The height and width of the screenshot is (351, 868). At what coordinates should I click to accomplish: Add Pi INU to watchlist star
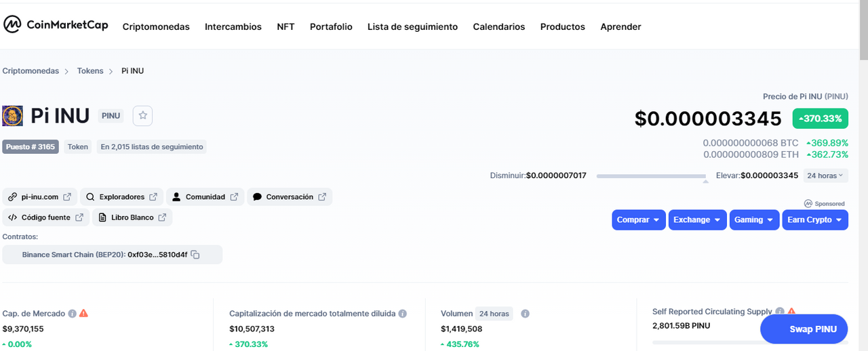142,116
